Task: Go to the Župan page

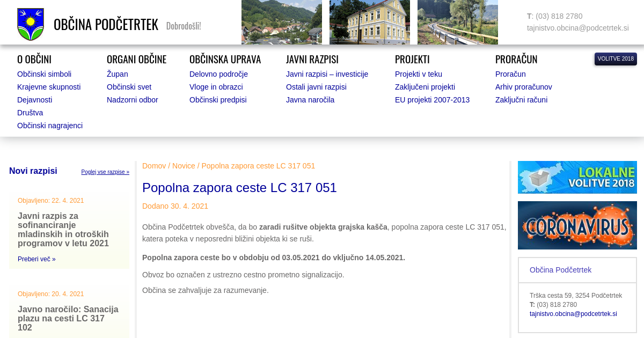Action: coord(117,74)
